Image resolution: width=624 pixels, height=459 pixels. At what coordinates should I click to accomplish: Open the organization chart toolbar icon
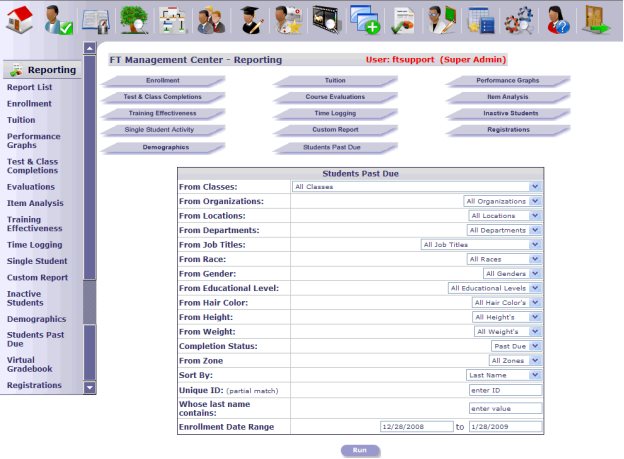click(x=172, y=18)
